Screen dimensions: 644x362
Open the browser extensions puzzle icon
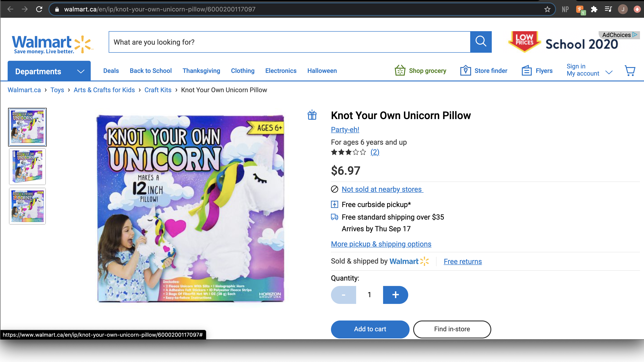pyautogui.click(x=594, y=9)
